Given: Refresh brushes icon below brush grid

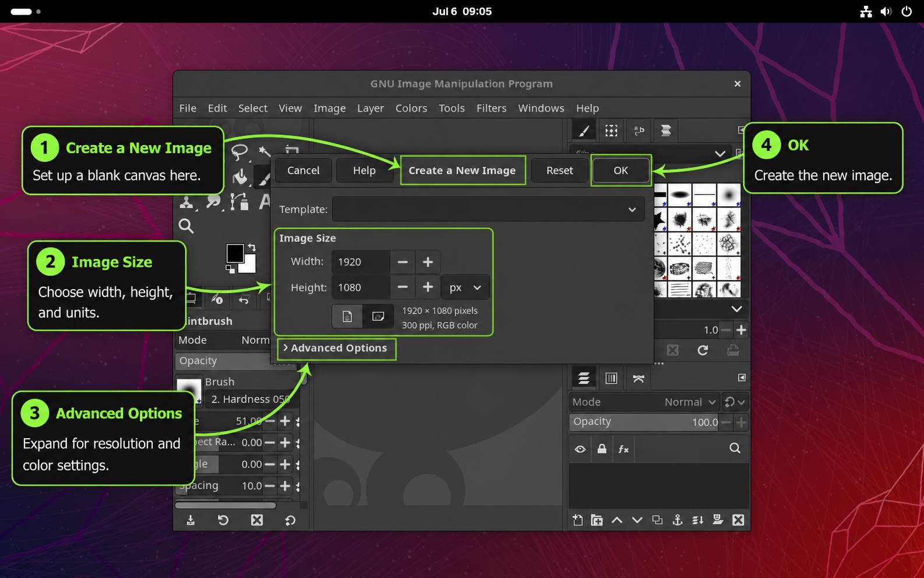Looking at the screenshot, I should coord(703,350).
